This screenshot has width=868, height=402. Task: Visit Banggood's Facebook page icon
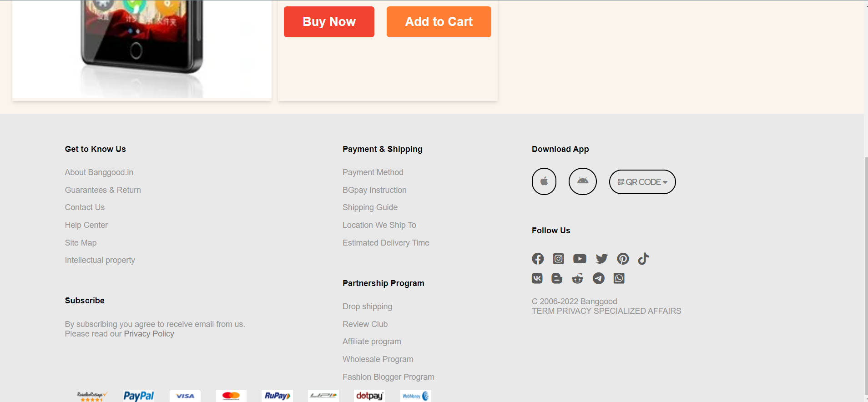click(538, 259)
